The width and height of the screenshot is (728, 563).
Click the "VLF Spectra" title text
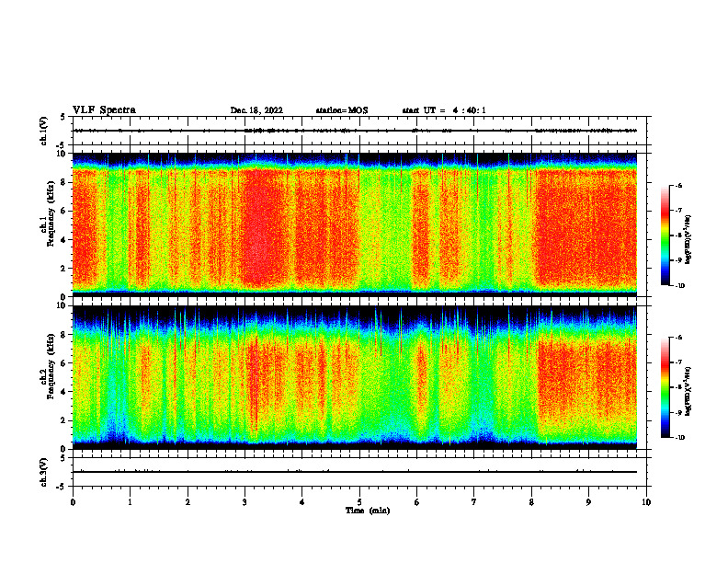tap(104, 110)
